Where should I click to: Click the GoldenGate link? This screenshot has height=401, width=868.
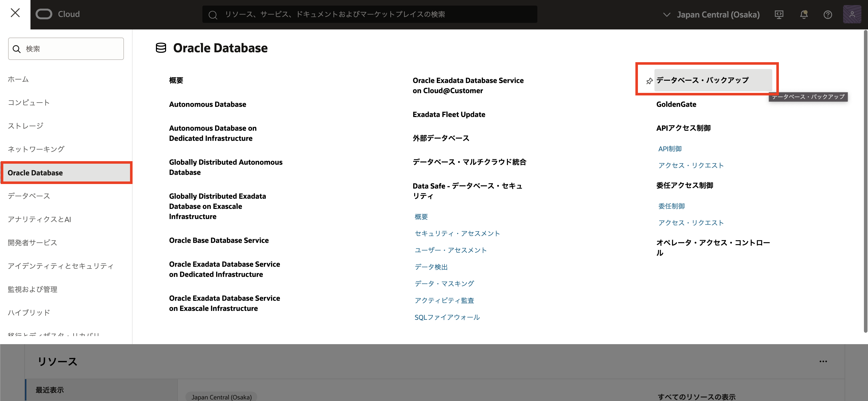click(676, 104)
